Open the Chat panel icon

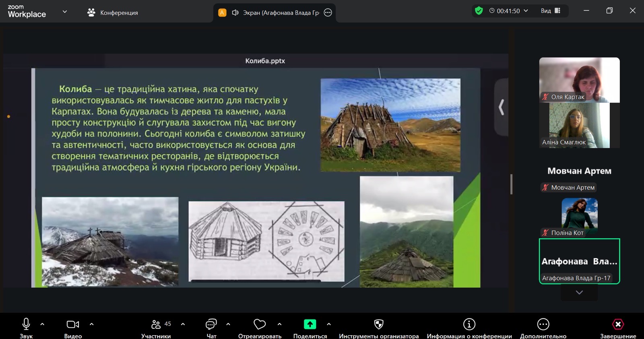(x=211, y=325)
